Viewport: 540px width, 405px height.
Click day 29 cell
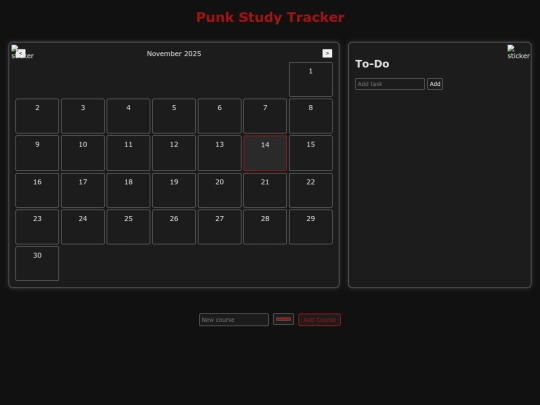click(x=311, y=227)
